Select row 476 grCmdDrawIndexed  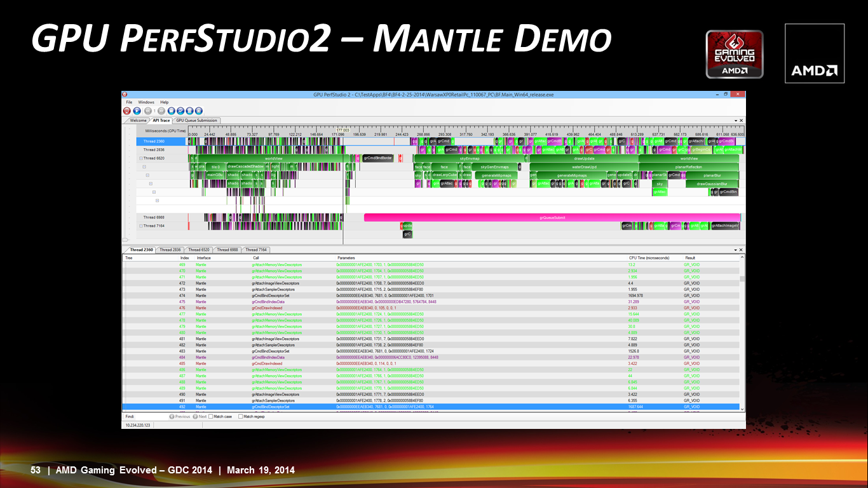point(431,308)
